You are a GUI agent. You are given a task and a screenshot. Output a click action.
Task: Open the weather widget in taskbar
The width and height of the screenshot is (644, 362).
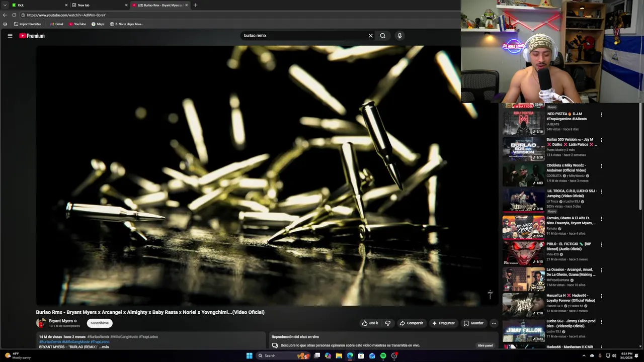click(x=18, y=356)
